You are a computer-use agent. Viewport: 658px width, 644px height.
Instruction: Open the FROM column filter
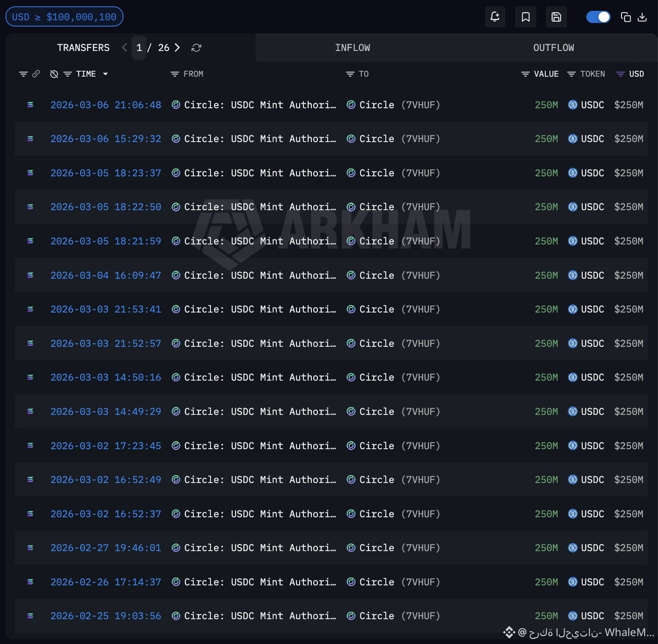point(175,74)
